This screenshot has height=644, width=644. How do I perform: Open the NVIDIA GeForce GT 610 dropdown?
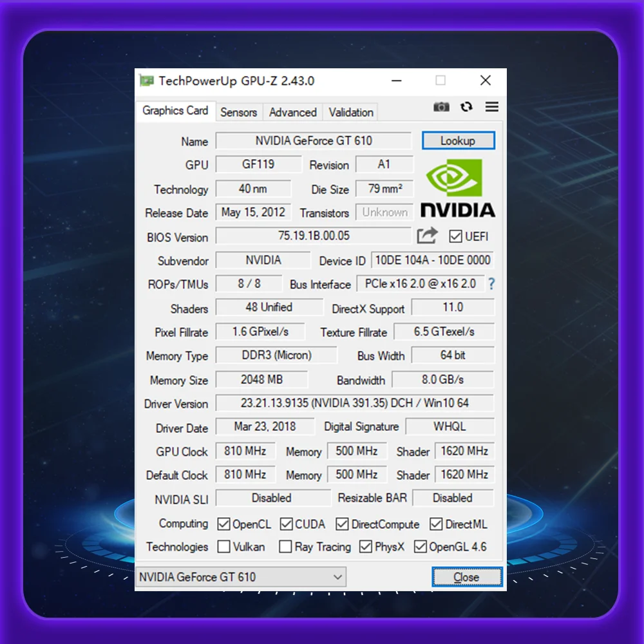click(x=241, y=577)
